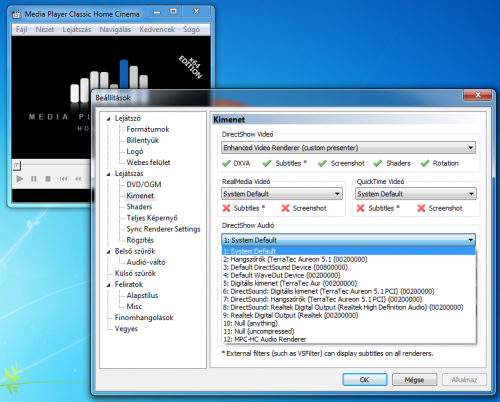The height and width of the screenshot is (402, 500).
Task: Collapse the Feliratok tree node
Action: [108, 285]
